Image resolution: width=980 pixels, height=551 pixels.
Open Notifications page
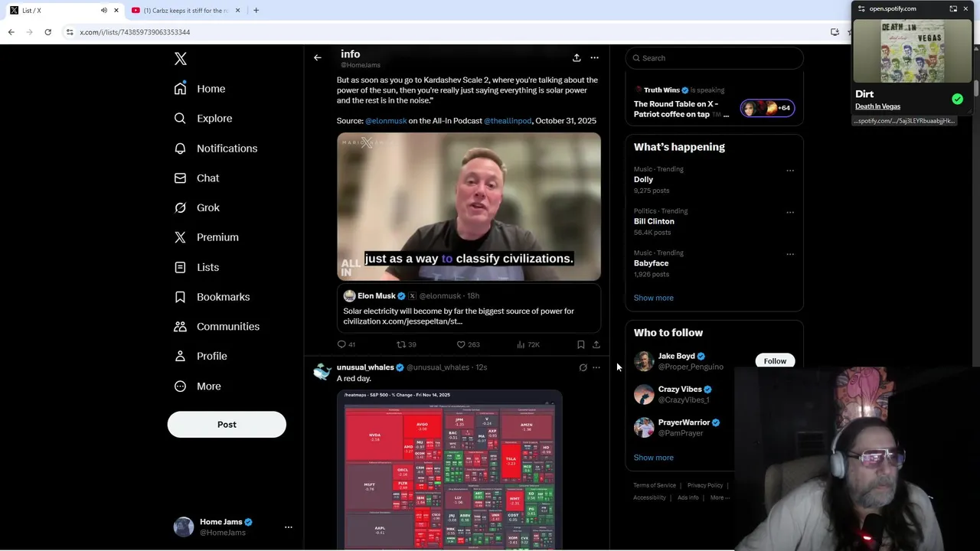pyautogui.click(x=216, y=148)
